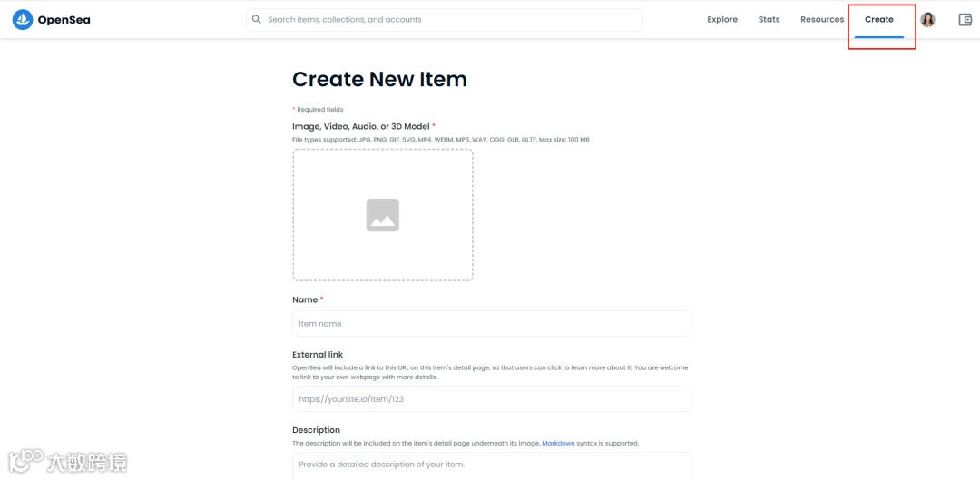Click the Description text area
Screen dimensions: 980x480
(x=491, y=466)
